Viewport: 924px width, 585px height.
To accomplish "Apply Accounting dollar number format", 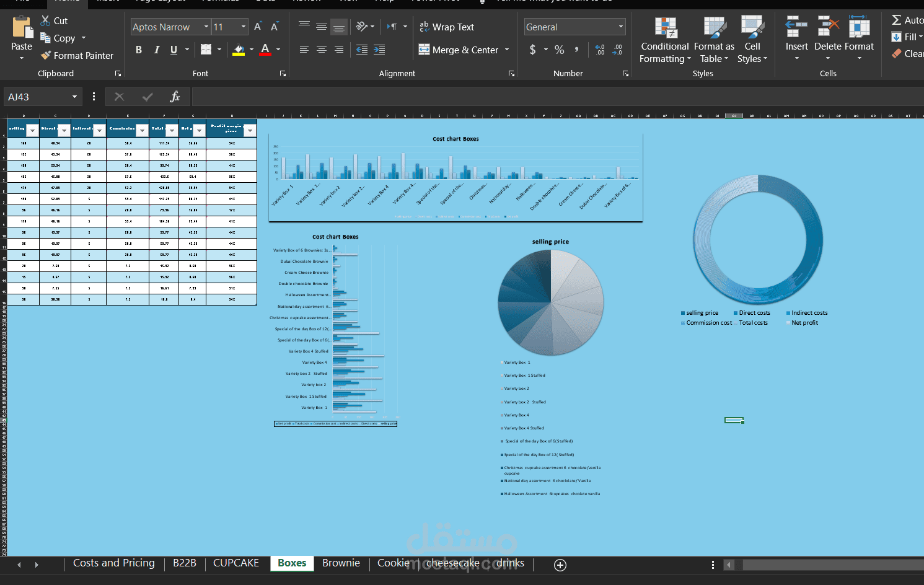I will (x=532, y=50).
